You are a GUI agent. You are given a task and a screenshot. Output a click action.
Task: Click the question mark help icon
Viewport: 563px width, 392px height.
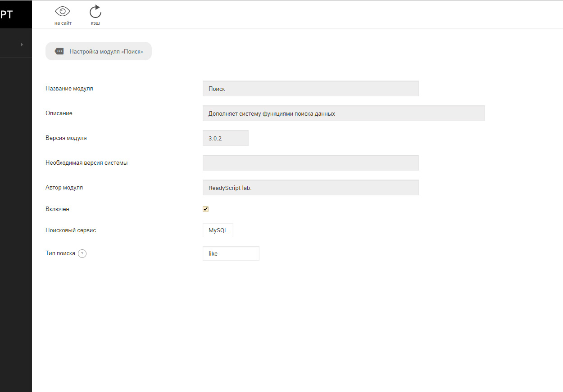point(82,254)
